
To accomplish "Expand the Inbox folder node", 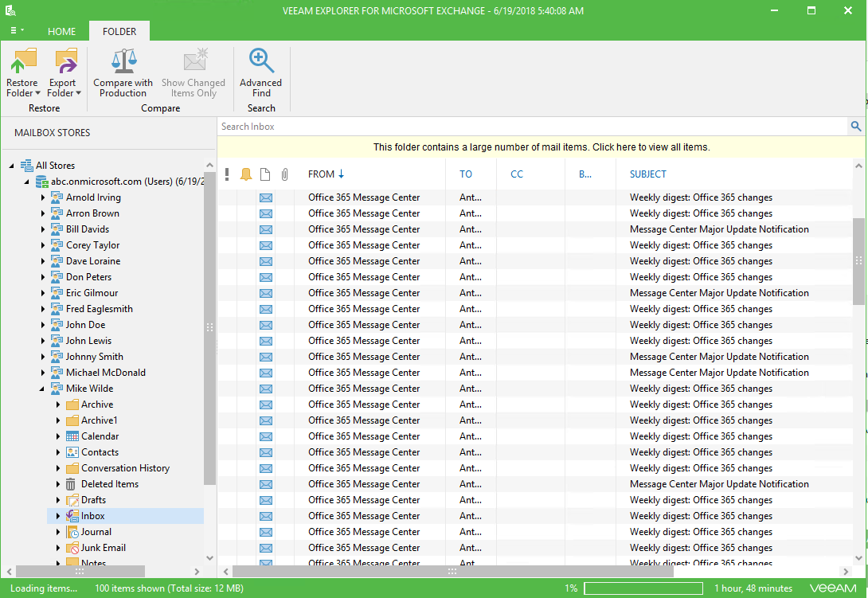I will click(57, 516).
